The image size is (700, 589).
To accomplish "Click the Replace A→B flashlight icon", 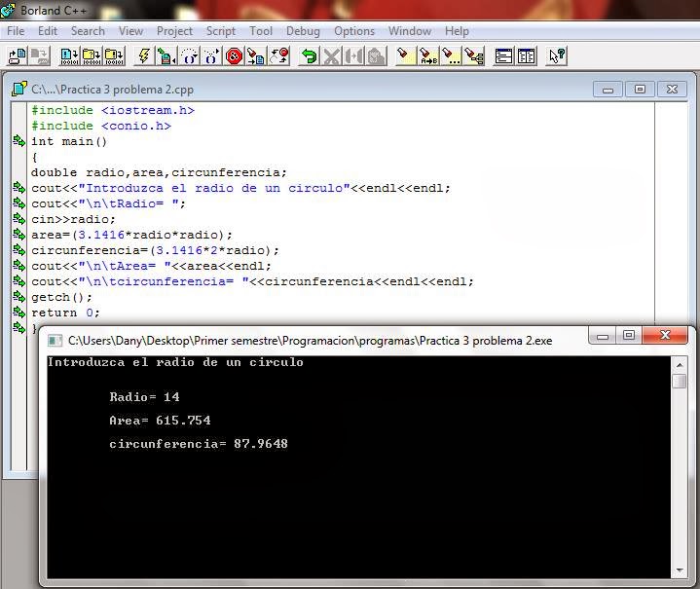I will pyautogui.click(x=428, y=56).
